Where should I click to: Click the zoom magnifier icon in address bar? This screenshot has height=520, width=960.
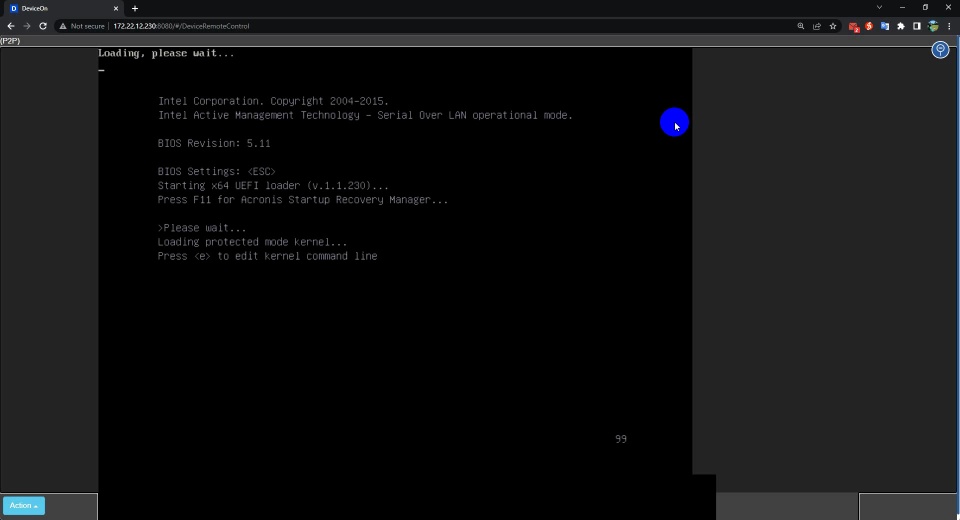[801, 26]
